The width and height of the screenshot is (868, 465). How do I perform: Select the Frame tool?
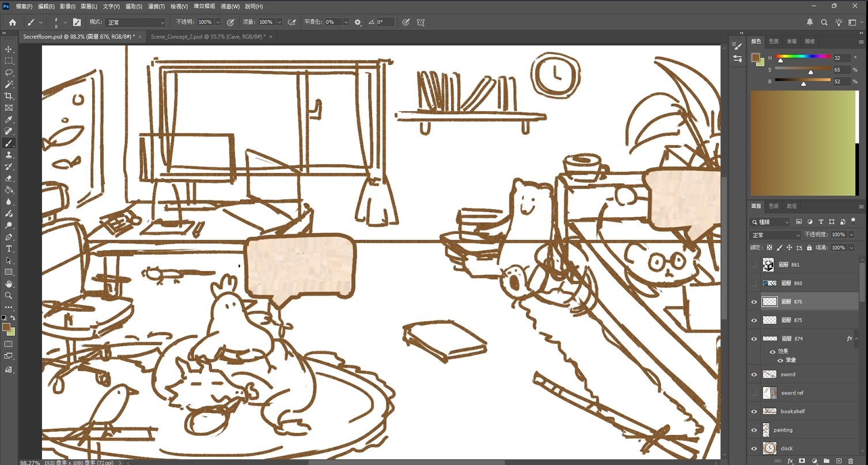9,108
